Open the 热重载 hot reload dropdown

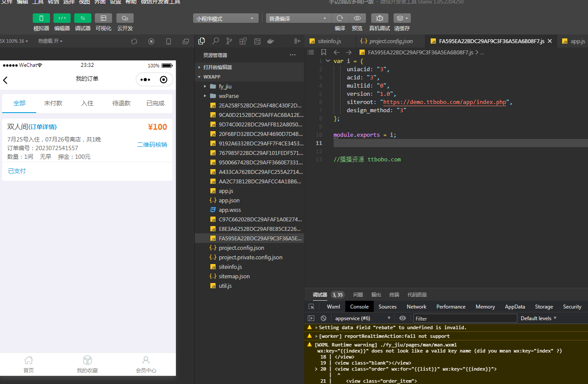(50, 41)
